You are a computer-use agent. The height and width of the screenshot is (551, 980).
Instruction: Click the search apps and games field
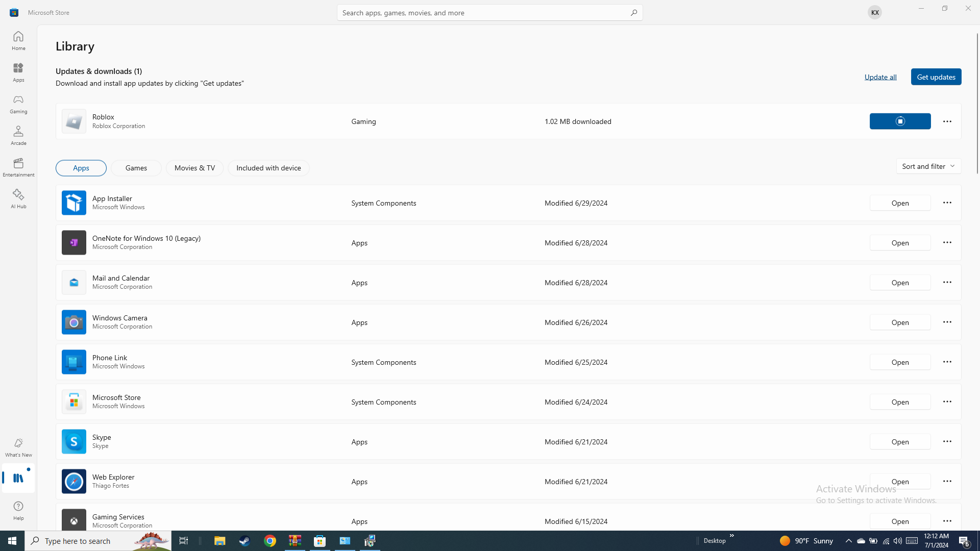[489, 12]
